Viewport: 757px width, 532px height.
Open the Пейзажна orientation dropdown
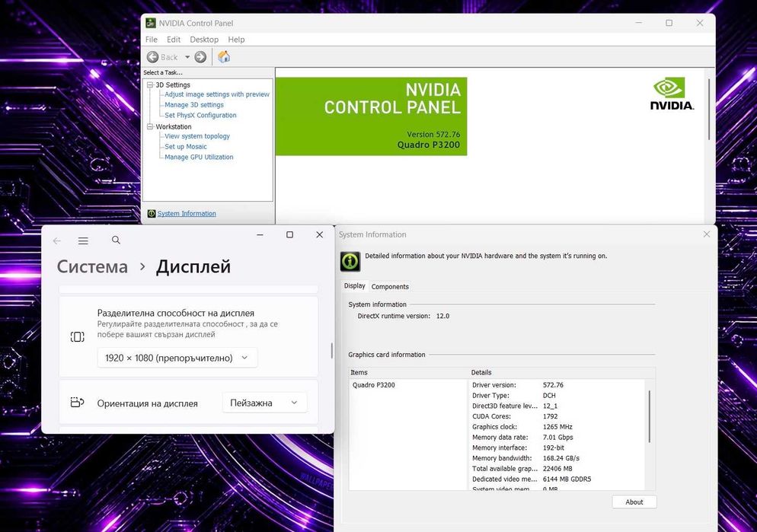coord(264,403)
